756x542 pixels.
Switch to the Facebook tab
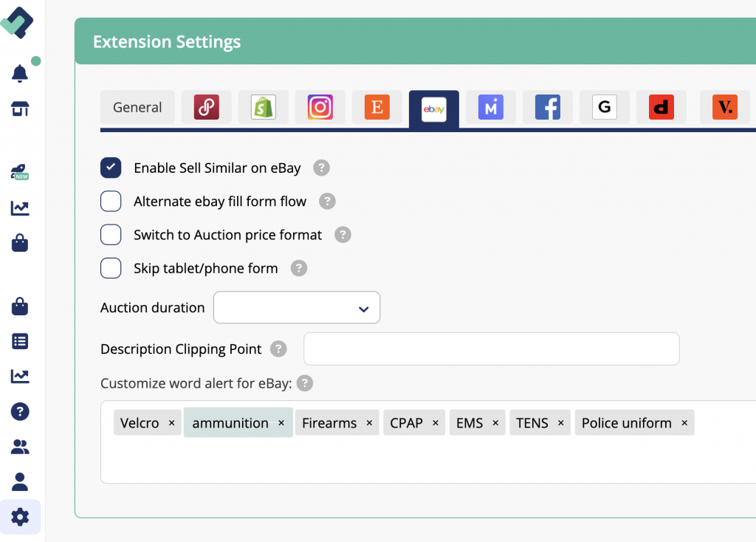tap(548, 107)
